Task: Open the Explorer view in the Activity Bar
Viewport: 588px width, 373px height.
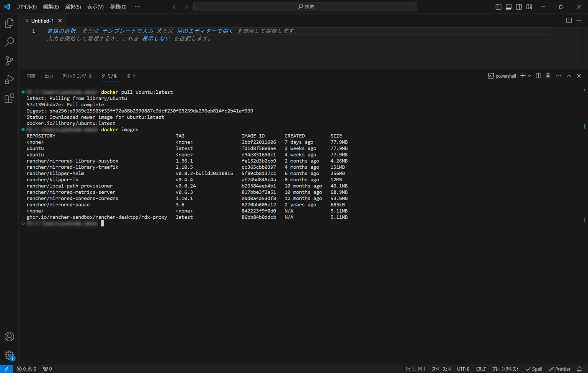Action: (9, 23)
